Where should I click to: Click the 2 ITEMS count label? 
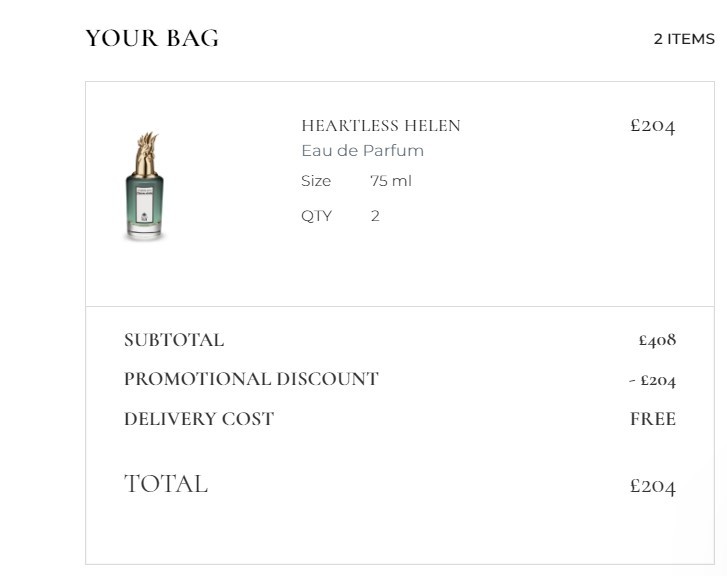684,39
